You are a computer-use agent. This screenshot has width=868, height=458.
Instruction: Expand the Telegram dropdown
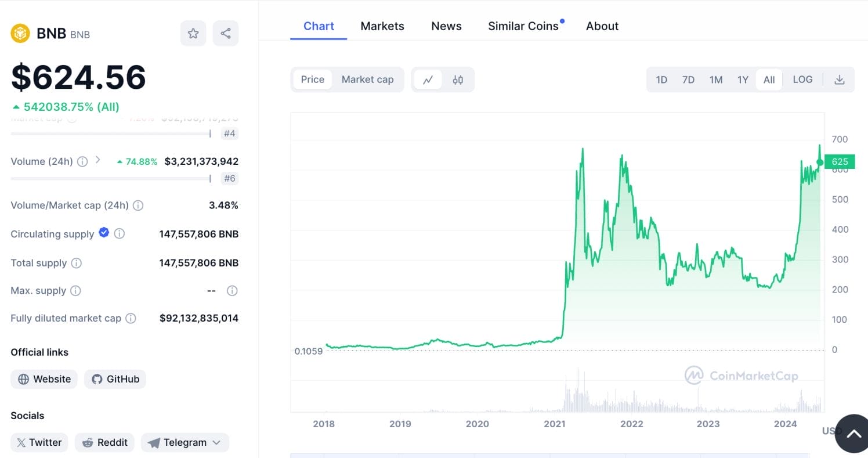(217, 442)
